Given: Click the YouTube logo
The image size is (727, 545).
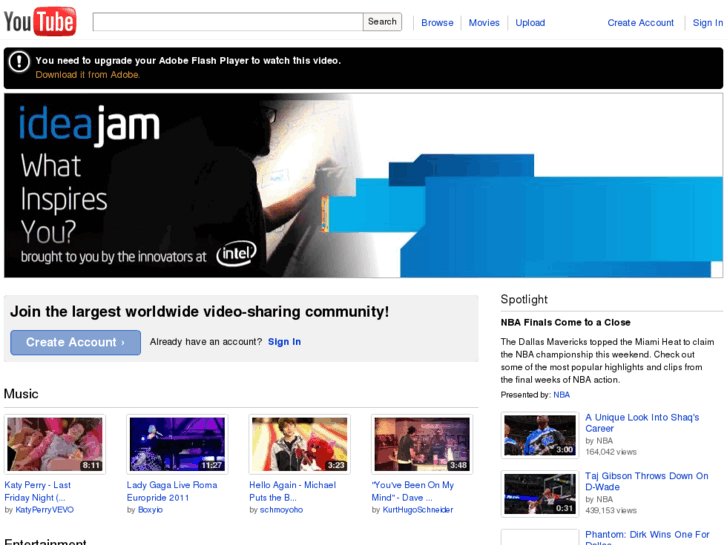Looking at the screenshot, I should (40, 21).
